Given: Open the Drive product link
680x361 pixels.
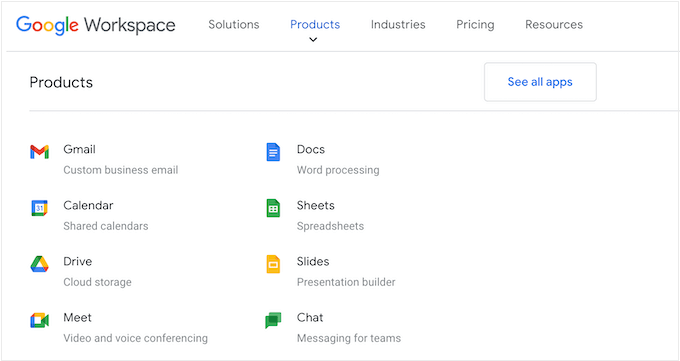Looking at the screenshot, I should pyautogui.click(x=78, y=261).
